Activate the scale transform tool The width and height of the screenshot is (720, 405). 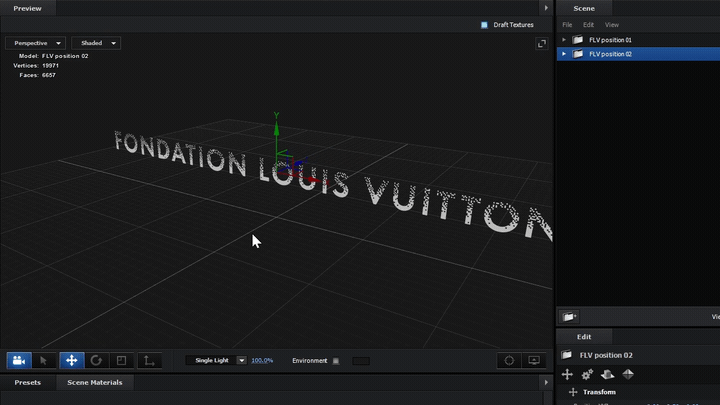tap(122, 360)
